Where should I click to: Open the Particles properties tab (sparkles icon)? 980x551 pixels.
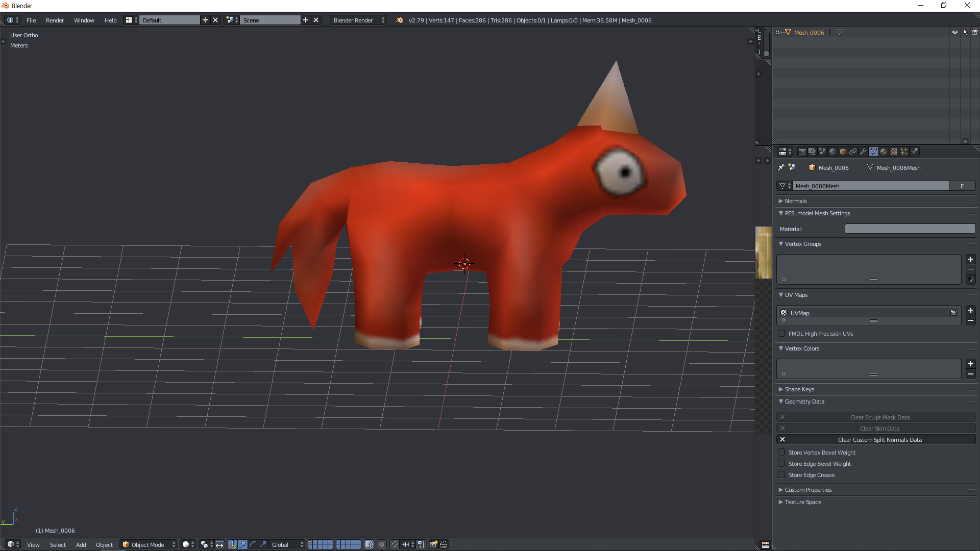[x=904, y=152]
